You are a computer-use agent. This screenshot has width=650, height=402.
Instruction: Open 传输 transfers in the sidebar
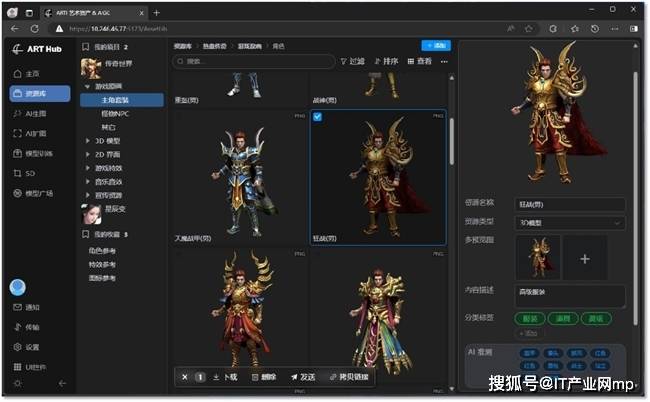[x=27, y=327]
